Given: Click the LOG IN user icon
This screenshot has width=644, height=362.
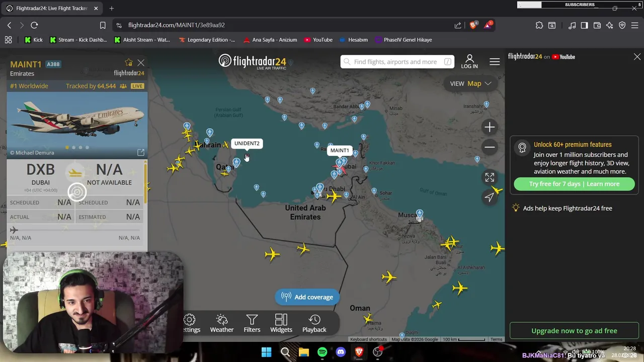Looking at the screenshot, I should [x=469, y=62].
